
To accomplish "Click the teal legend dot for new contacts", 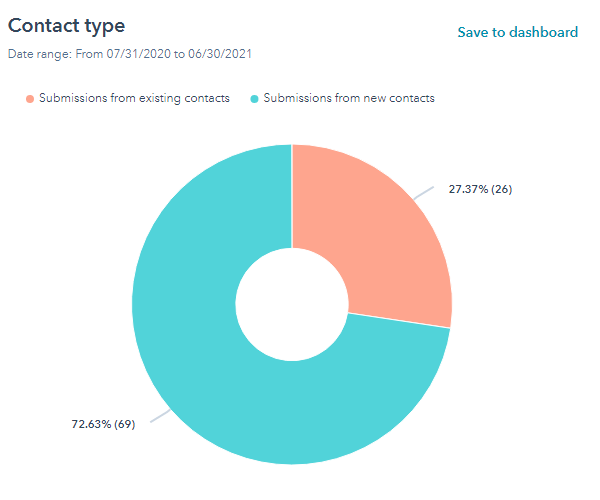I will [x=255, y=98].
